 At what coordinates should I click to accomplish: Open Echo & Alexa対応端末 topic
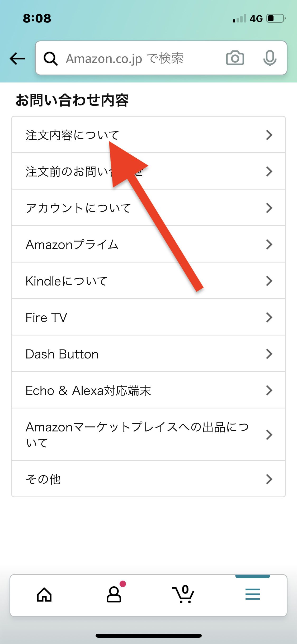click(x=88, y=390)
